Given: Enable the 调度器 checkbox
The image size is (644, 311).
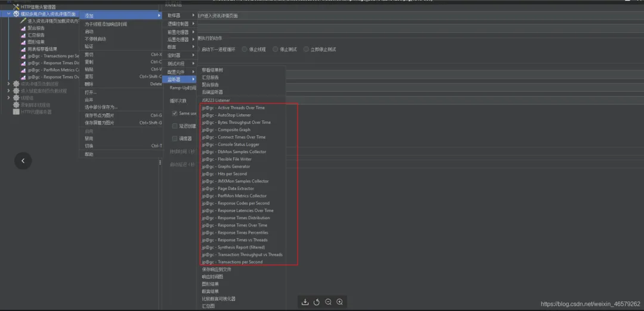Looking at the screenshot, I should (x=175, y=139).
